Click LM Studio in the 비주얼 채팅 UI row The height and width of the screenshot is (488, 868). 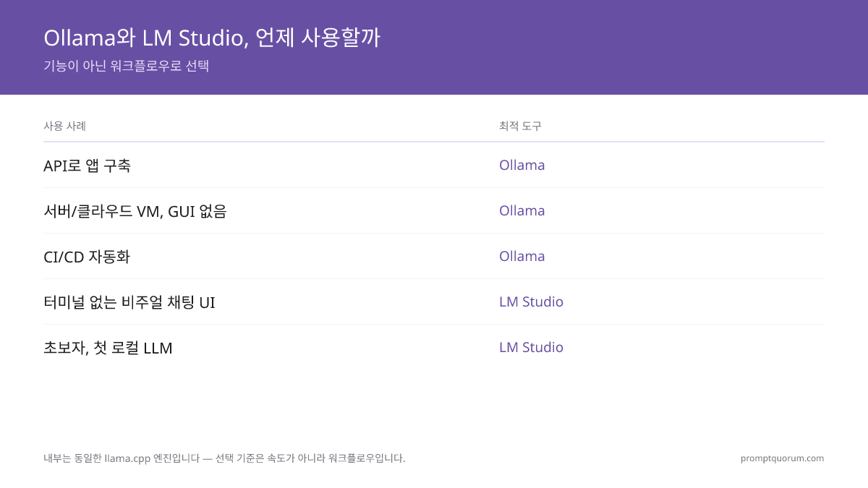point(531,301)
